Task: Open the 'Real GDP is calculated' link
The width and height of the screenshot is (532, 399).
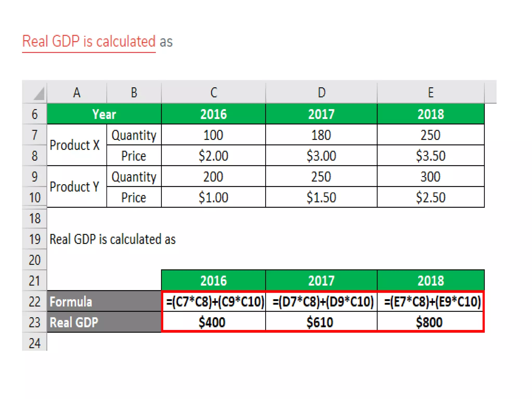Action: coord(89,42)
